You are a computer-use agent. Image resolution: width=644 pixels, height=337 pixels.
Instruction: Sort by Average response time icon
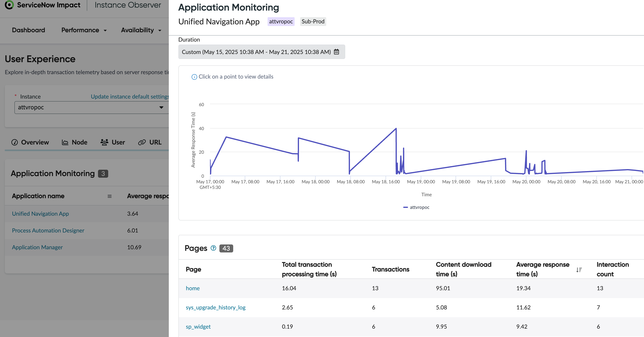click(579, 270)
